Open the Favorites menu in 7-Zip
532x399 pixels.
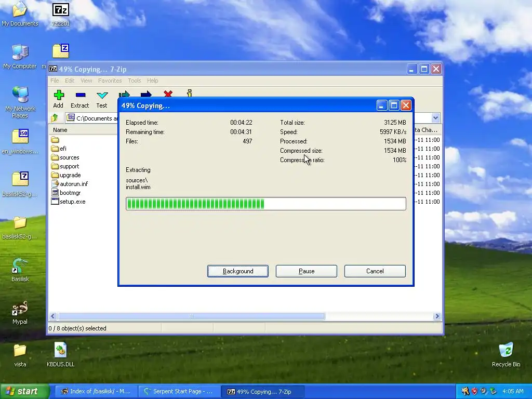coord(110,81)
